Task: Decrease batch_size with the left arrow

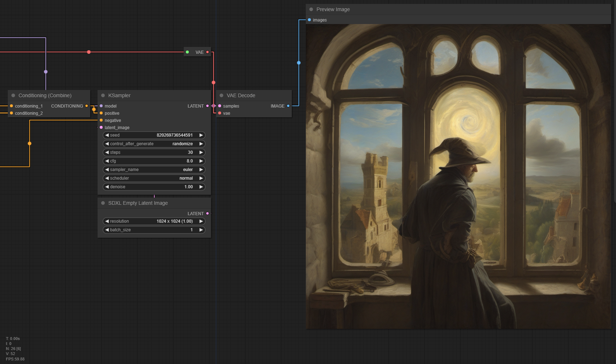Action: [x=107, y=230]
